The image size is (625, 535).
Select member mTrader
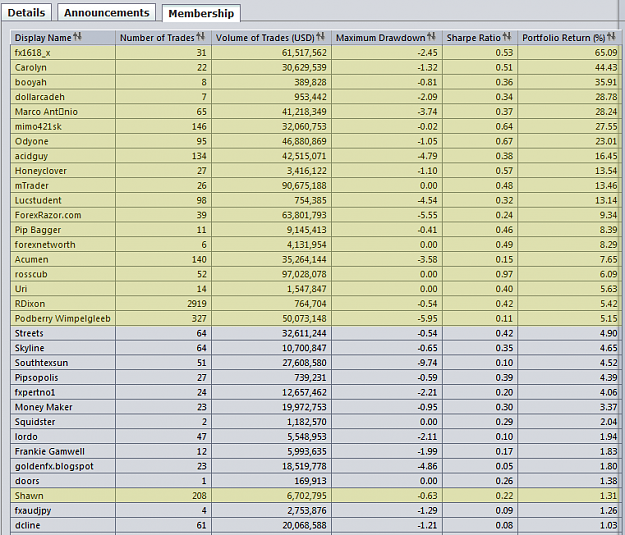tap(31, 185)
